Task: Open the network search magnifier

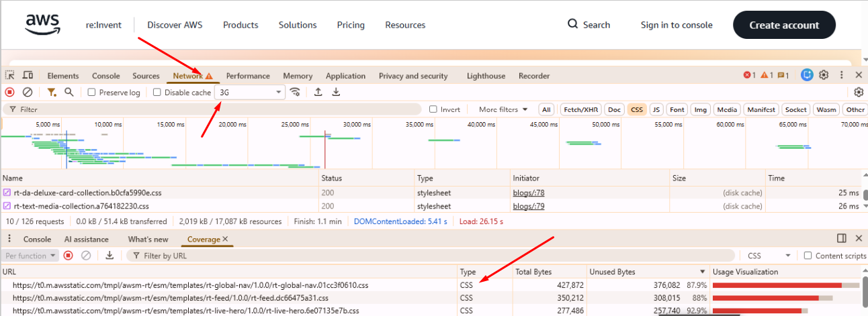Action: coord(69,92)
